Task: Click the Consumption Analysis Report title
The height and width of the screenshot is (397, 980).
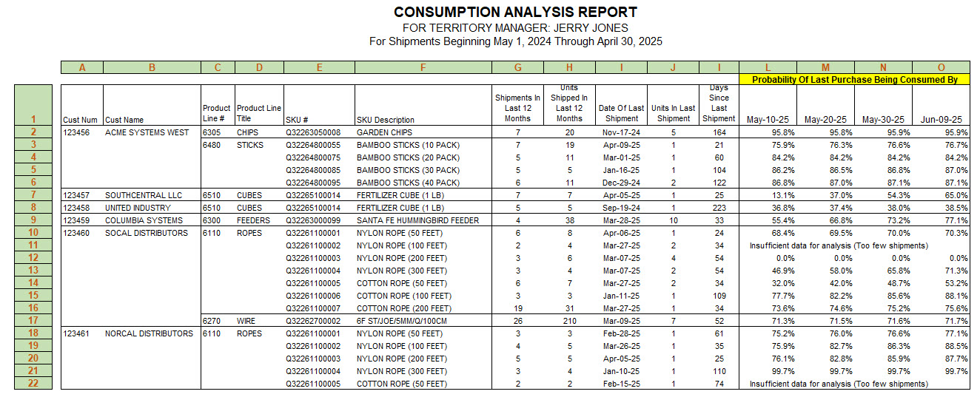Action: (x=515, y=13)
